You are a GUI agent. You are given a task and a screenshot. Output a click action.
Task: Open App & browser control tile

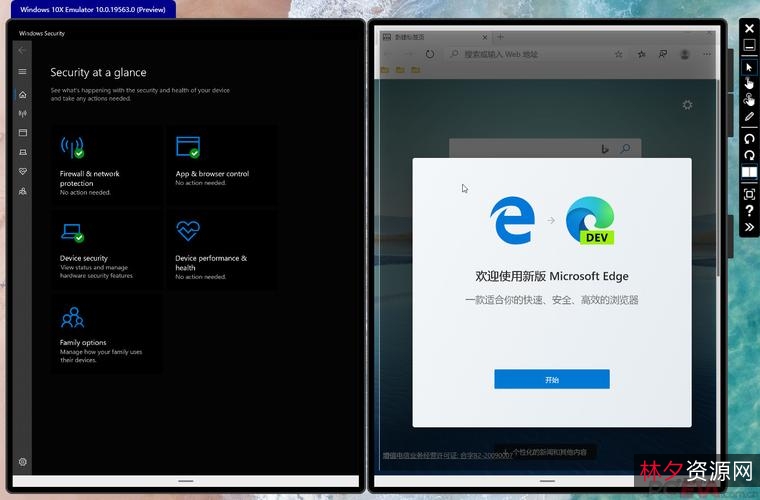tap(222, 166)
